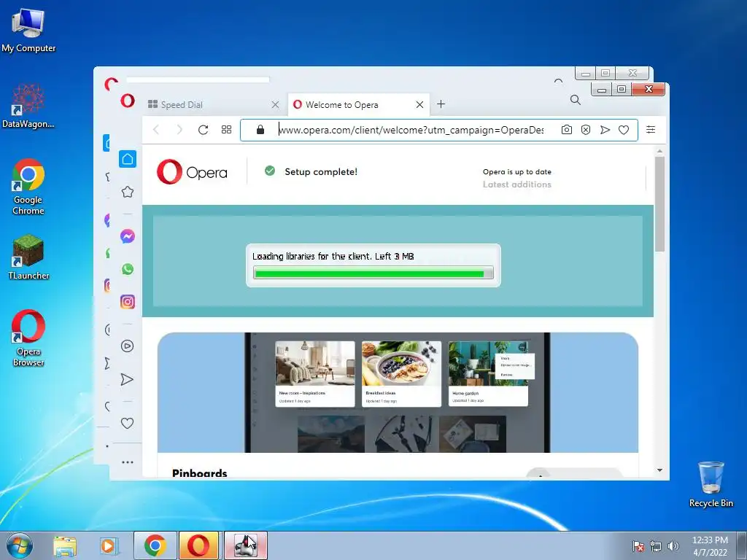747x560 pixels.
Task: Open Breakfast ideas pinboard card
Action: coord(401,373)
